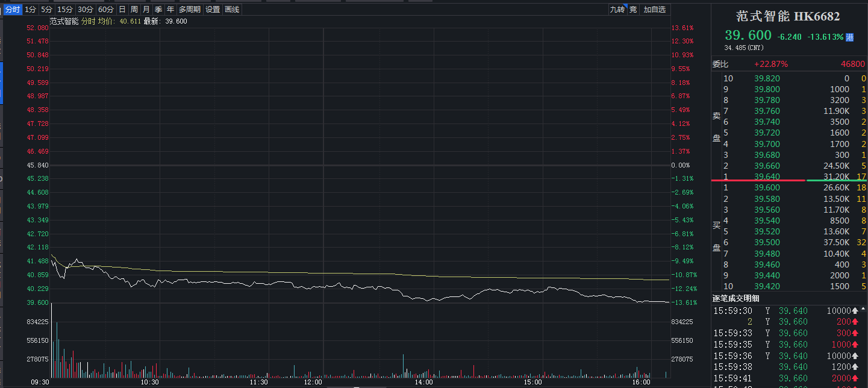Click 加自选 to add stock to watchlist
Viewport: 868px width, 388px height.
pyautogui.click(x=655, y=9)
